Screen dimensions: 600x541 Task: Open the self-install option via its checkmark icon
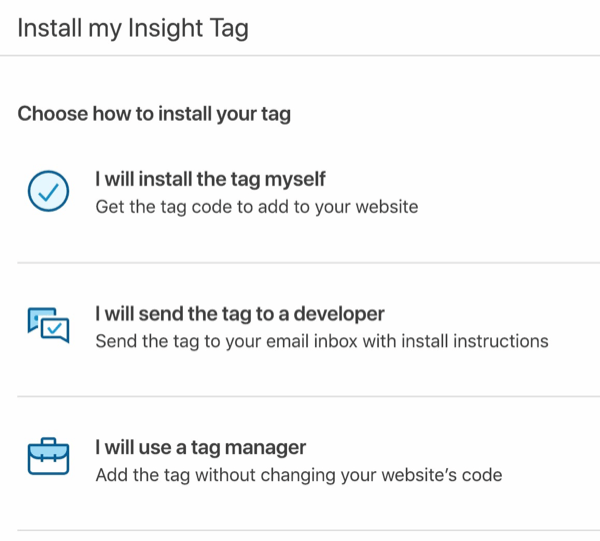[x=47, y=192]
